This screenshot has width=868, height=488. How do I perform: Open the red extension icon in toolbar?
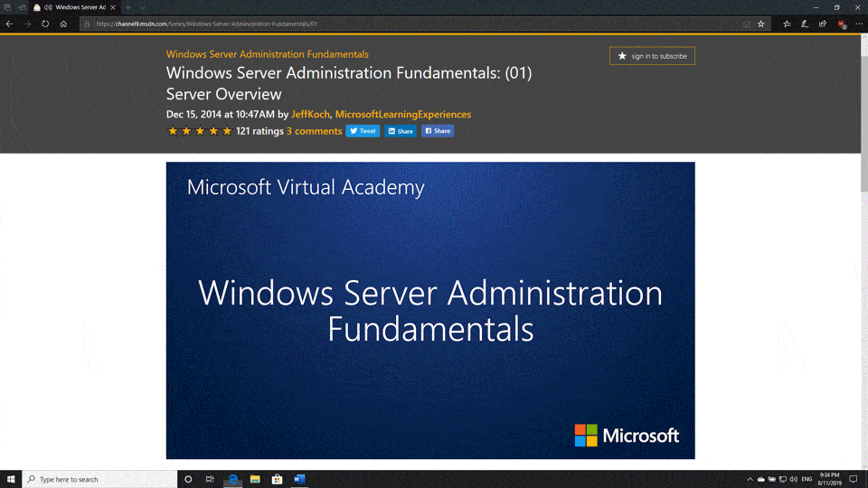842,24
